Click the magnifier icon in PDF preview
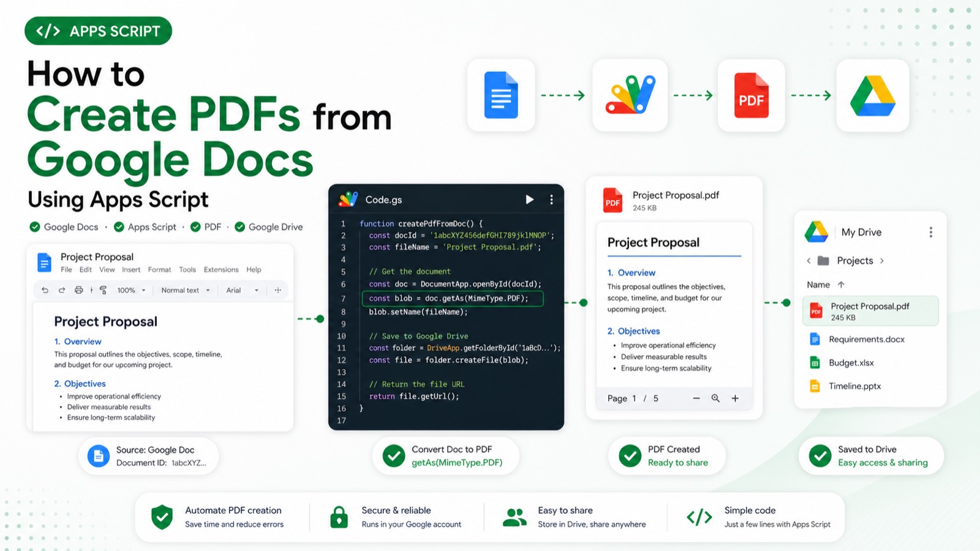The height and width of the screenshot is (551, 980). coord(715,398)
